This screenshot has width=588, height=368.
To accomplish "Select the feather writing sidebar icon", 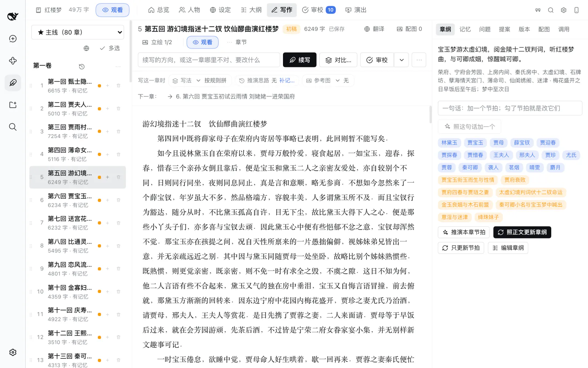I will coord(13,83).
